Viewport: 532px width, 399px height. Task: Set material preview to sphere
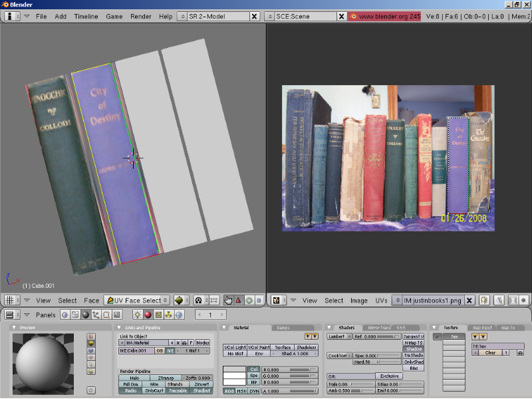91,343
